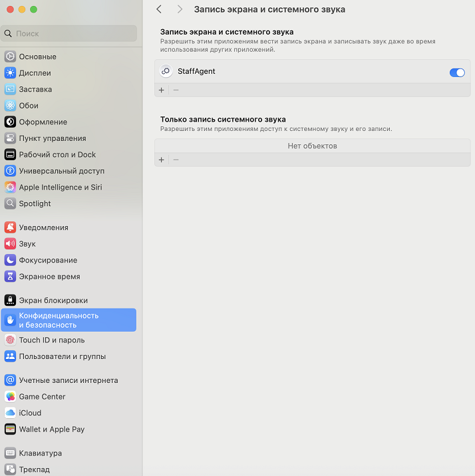This screenshot has height=476, width=475.
Task: Open Wallet и Apple Pay settings
Action: tap(51, 429)
